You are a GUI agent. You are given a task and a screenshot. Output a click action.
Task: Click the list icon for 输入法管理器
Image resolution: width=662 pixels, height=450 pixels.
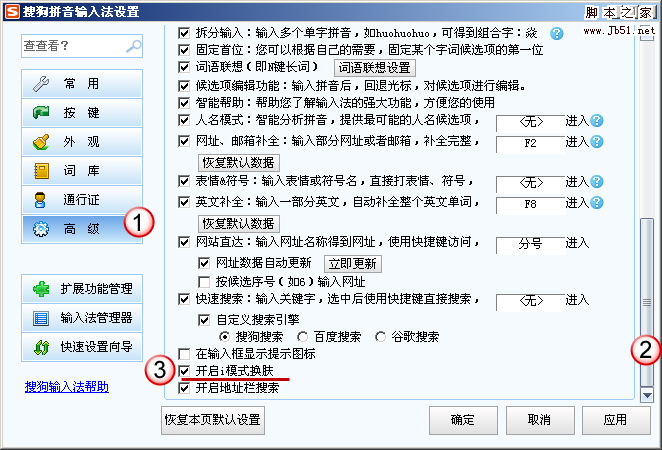pos(41,318)
